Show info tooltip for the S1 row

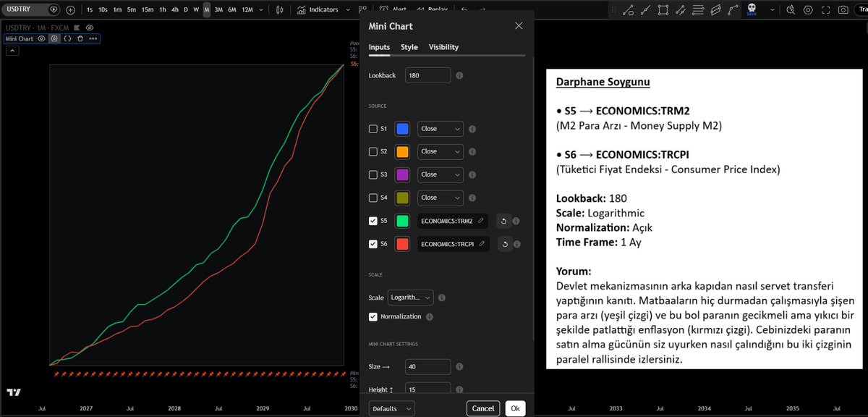pyautogui.click(x=472, y=129)
